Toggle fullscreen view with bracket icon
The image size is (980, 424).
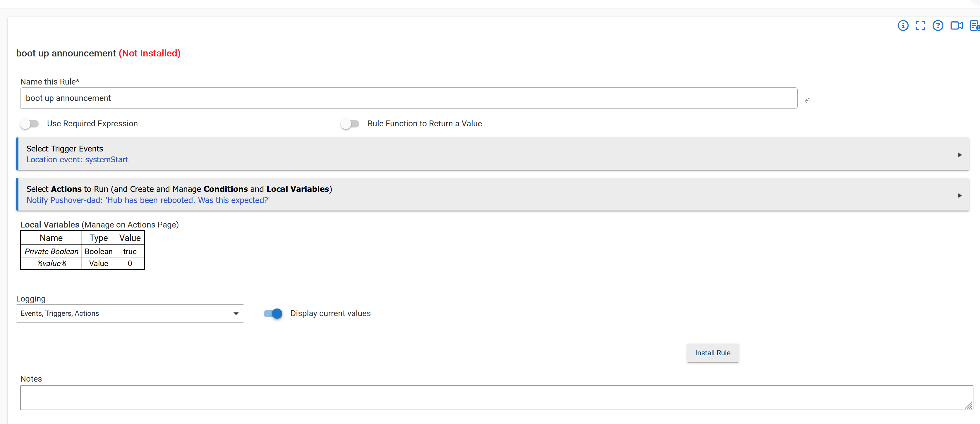click(x=920, y=25)
